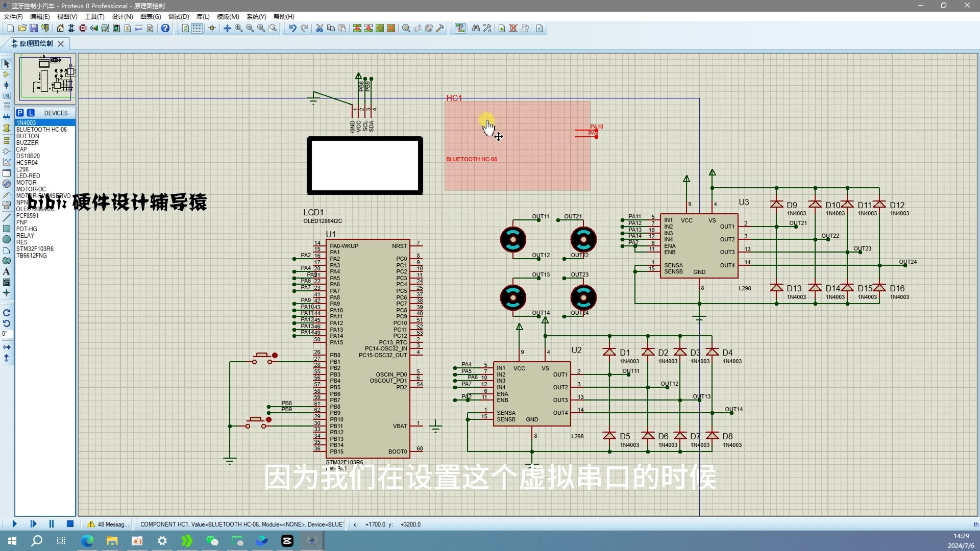The width and height of the screenshot is (980, 551).
Task: Open the 48 Messages warning indicator
Action: pyautogui.click(x=108, y=524)
